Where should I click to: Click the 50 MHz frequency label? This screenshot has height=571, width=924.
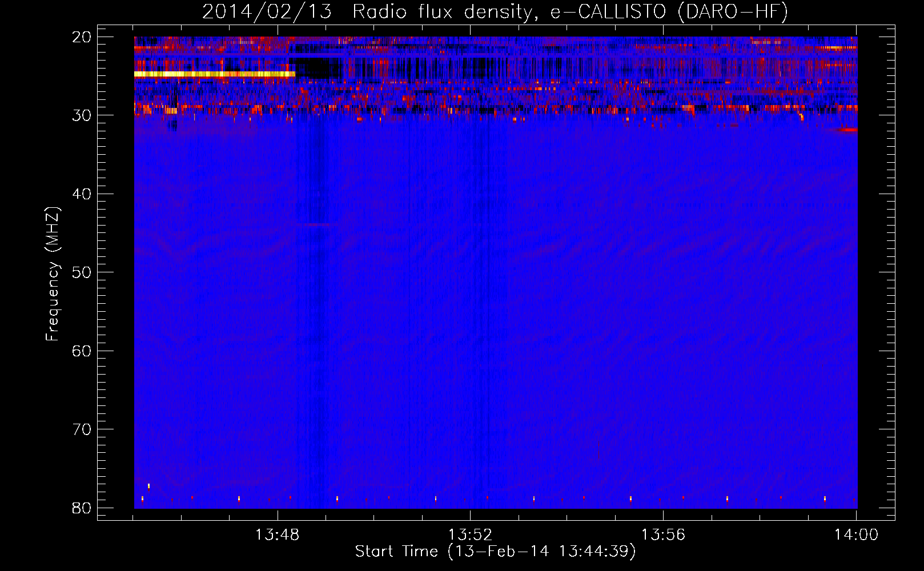pyautogui.click(x=82, y=272)
